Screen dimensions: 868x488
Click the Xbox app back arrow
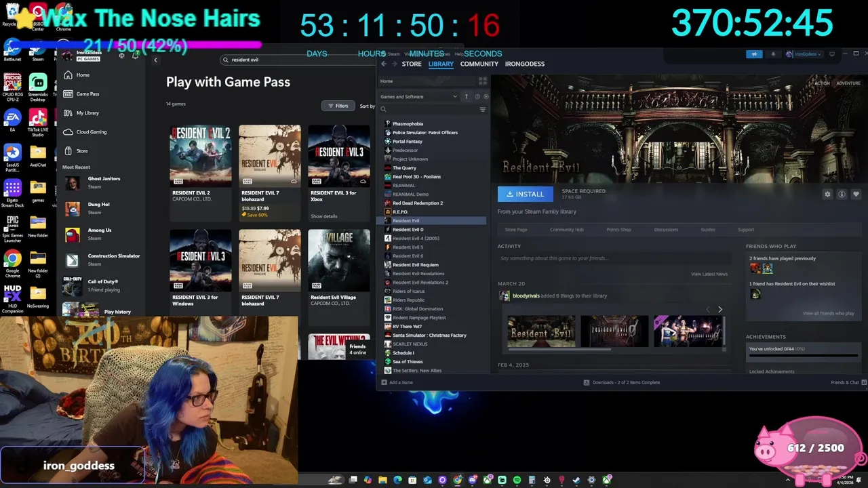(x=155, y=60)
